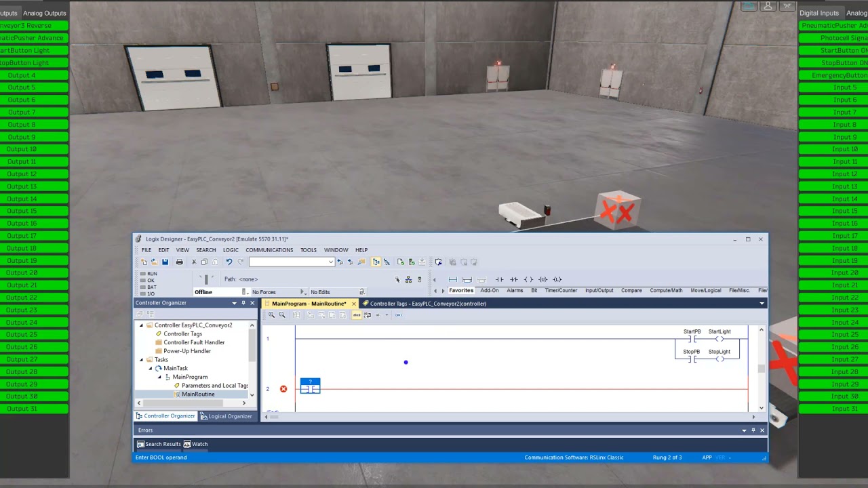Save the project with the floppy disk icon

pyautogui.click(x=165, y=262)
